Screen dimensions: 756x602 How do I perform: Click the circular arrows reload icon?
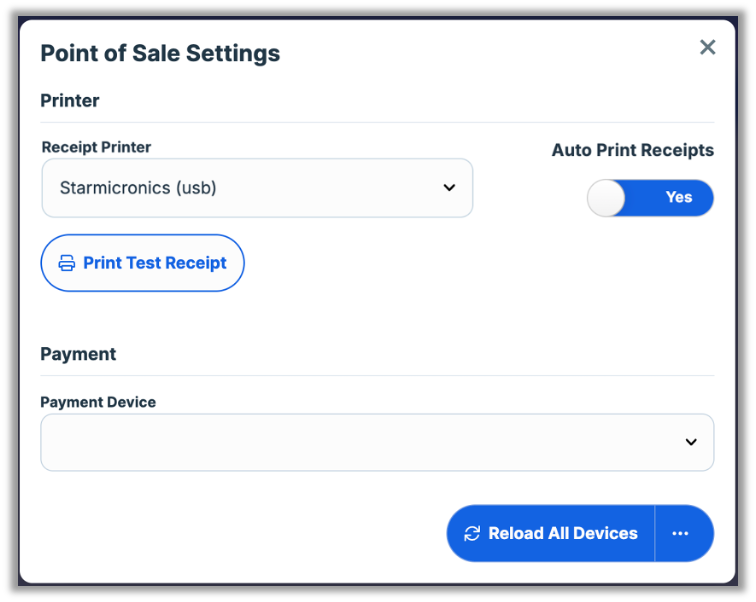(x=472, y=533)
